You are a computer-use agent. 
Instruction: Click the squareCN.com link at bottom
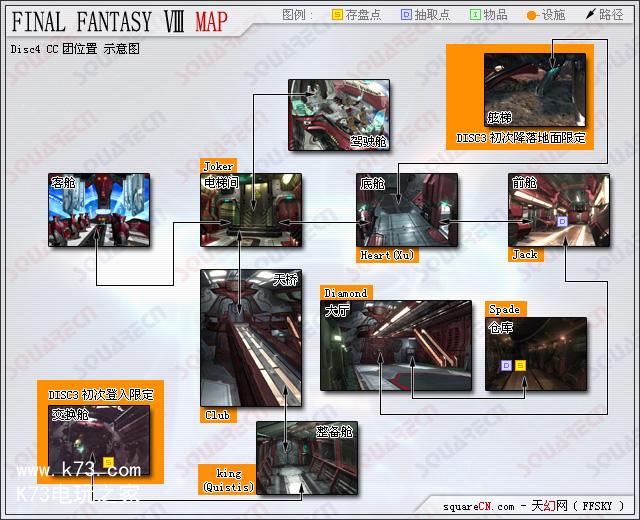(480, 507)
